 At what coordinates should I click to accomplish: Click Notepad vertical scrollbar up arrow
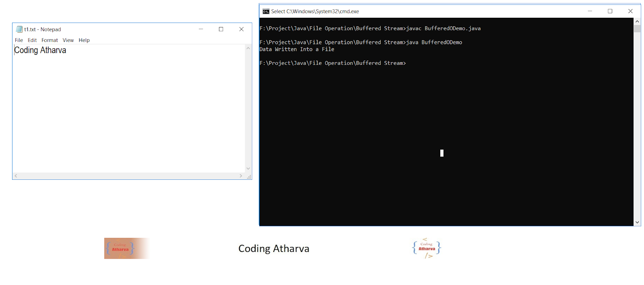tap(248, 48)
